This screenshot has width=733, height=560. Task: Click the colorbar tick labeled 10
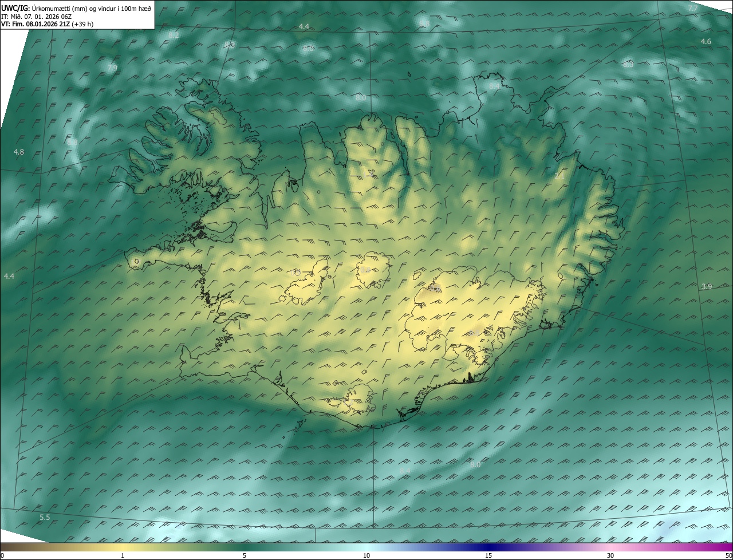coord(366,555)
